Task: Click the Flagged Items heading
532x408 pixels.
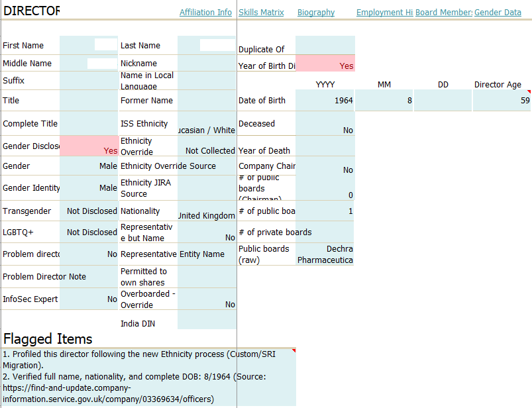Action: coord(48,339)
